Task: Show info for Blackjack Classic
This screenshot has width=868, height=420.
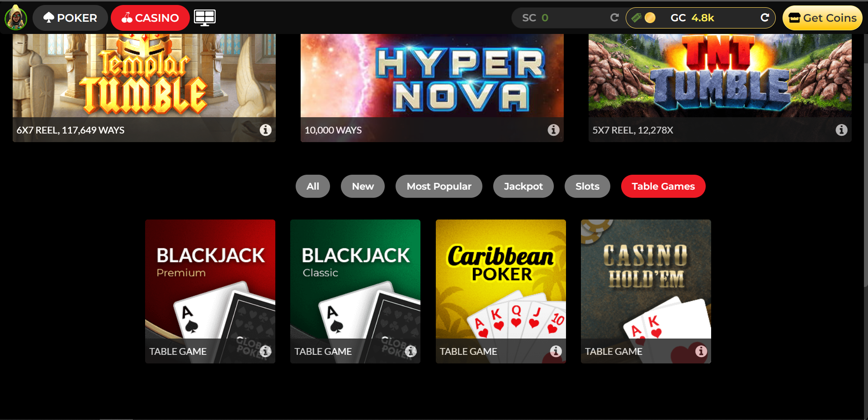Action: (x=411, y=351)
